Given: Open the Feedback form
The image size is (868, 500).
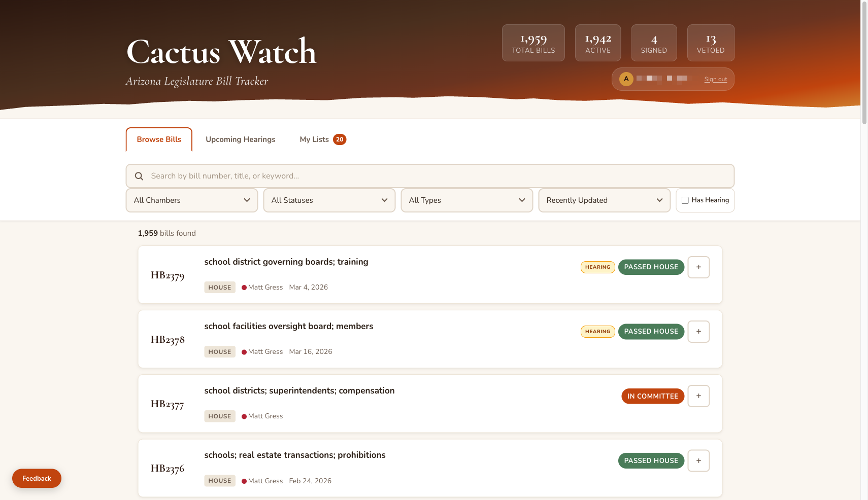Looking at the screenshot, I should click(37, 478).
